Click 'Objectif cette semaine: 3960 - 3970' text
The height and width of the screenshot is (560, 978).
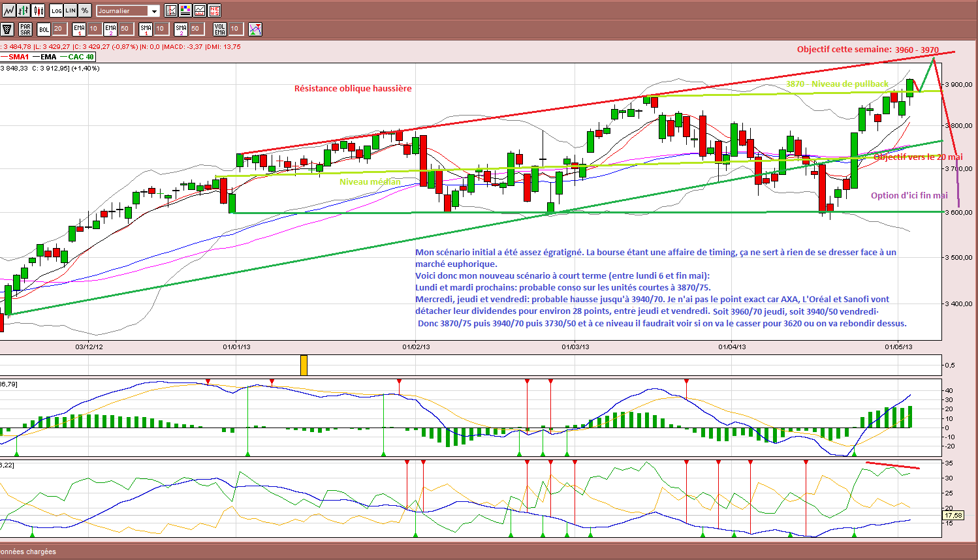point(868,50)
